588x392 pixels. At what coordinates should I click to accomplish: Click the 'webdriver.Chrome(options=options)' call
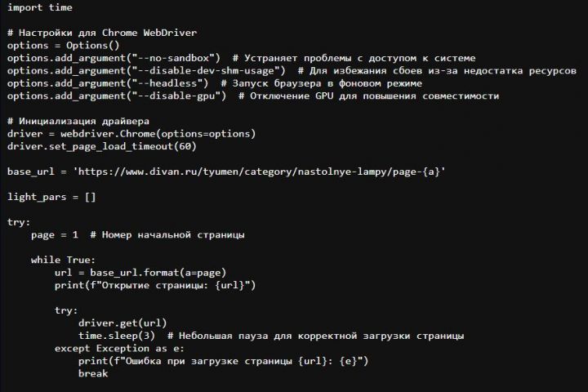coord(154,133)
